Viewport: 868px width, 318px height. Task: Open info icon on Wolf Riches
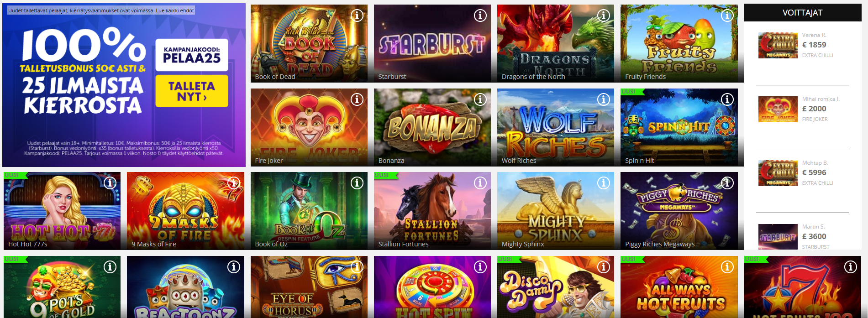(604, 99)
